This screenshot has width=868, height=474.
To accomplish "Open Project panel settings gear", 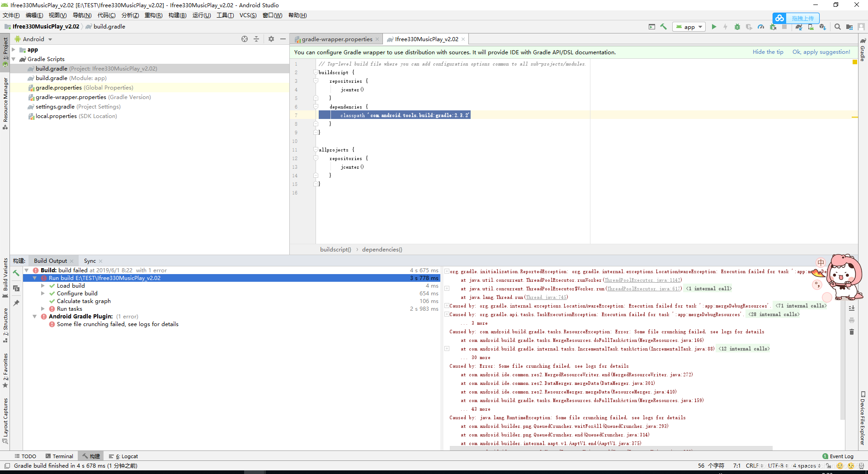I will click(x=271, y=39).
